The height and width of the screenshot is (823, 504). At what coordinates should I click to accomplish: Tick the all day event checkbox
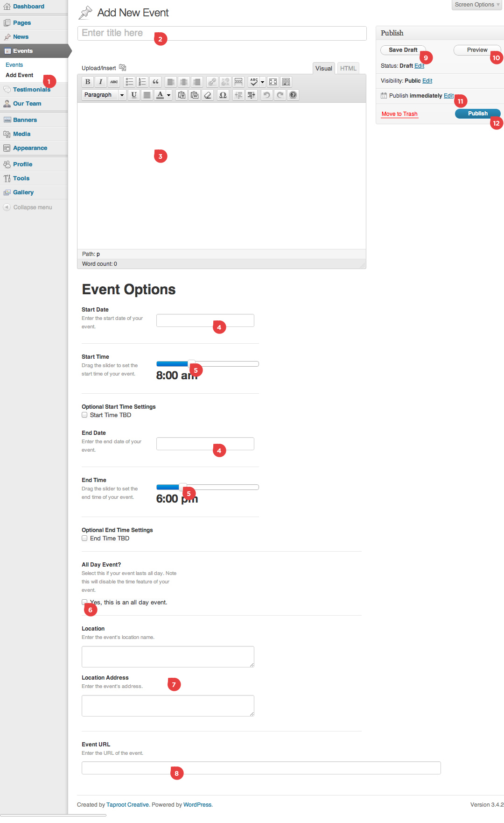point(84,602)
